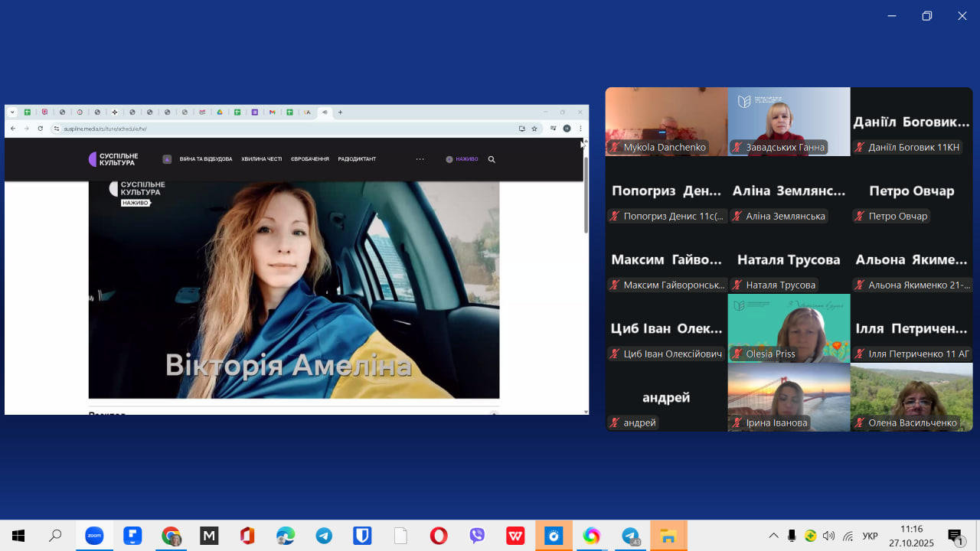Expand the three-dot more menu in site navigation
980x551 pixels.
click(x=420, y=159)
